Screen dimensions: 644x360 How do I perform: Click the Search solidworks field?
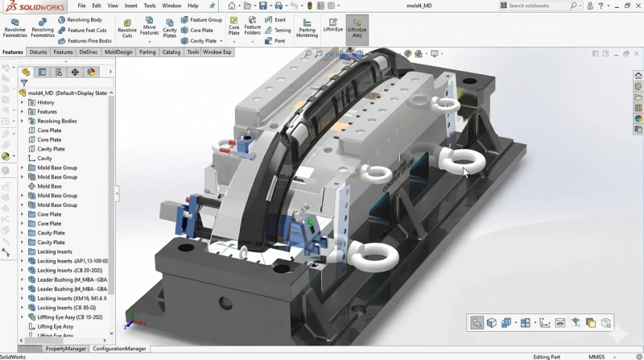coord(538,6)
